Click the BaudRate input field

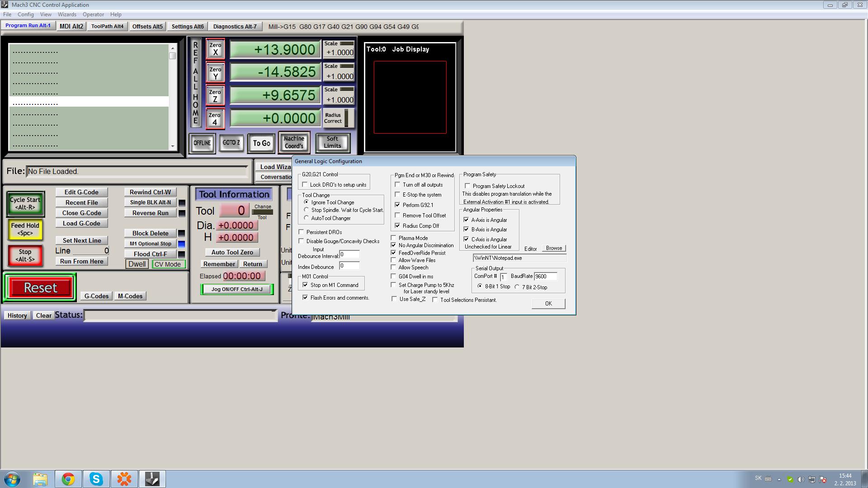coord(545,276)
